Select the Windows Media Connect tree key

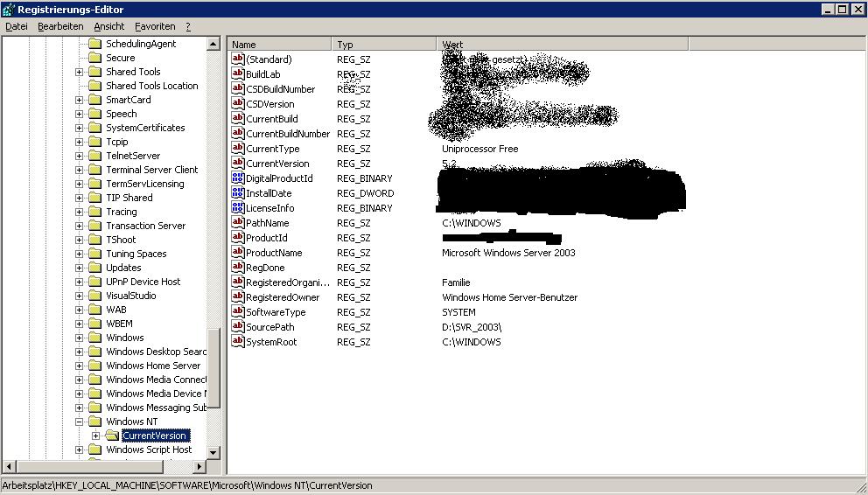[x=156, y=380]
